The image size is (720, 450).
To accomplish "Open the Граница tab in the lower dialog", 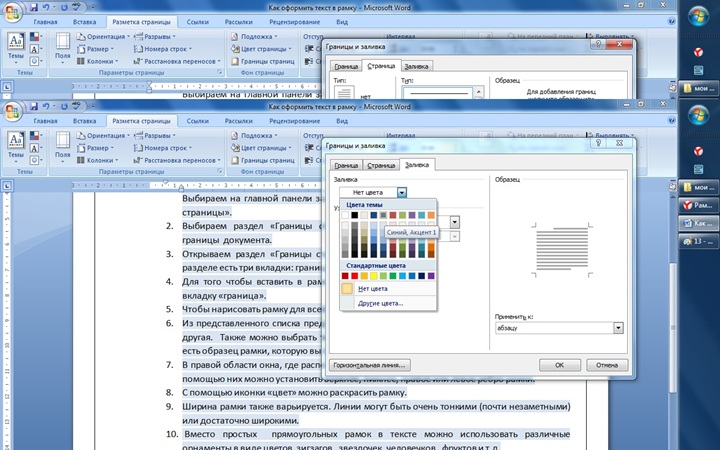I will pos(346,165).
